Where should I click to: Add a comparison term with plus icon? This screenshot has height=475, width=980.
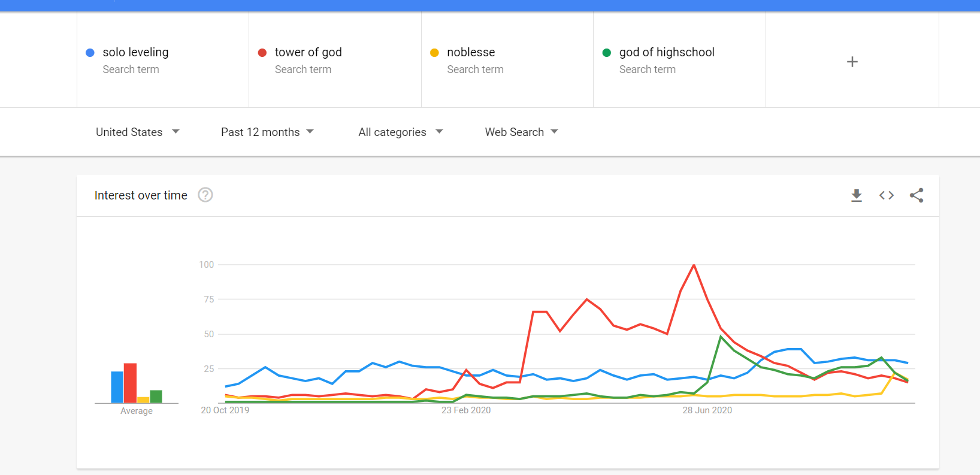tap(852, 62)
